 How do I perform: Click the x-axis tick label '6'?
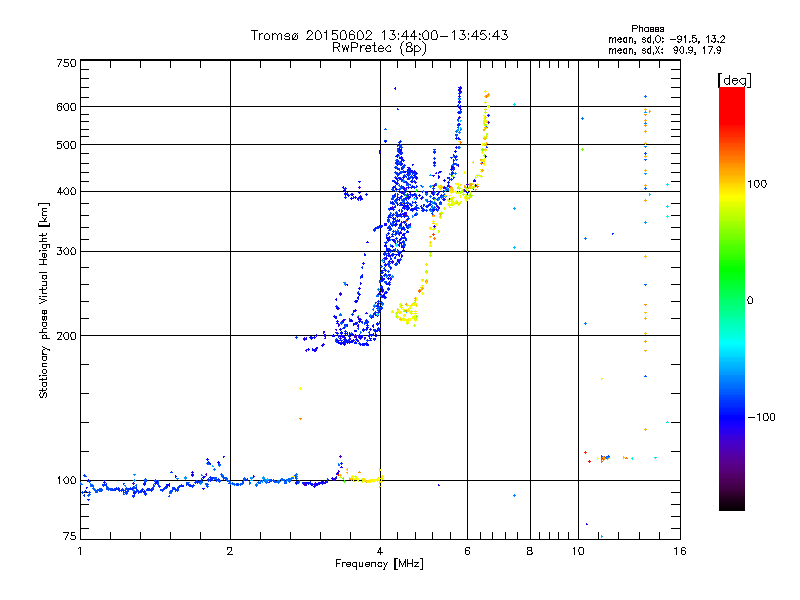point(467,551)
